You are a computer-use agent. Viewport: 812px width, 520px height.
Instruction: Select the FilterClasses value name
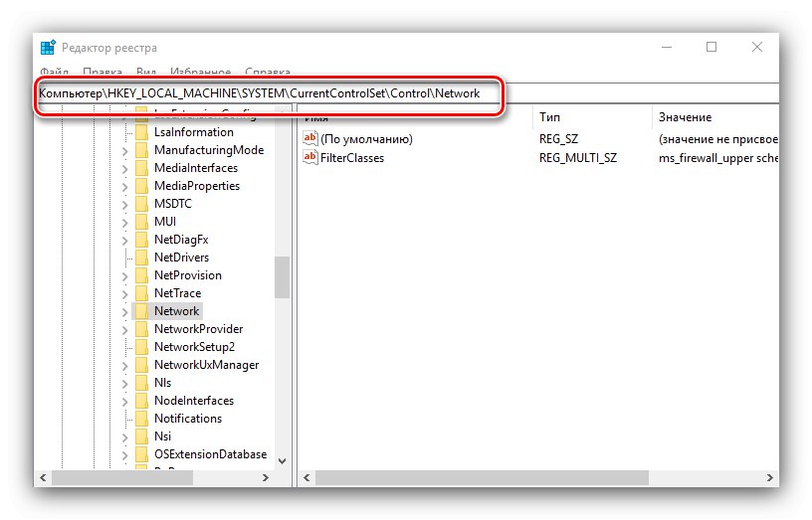click(x=352, y=158)
